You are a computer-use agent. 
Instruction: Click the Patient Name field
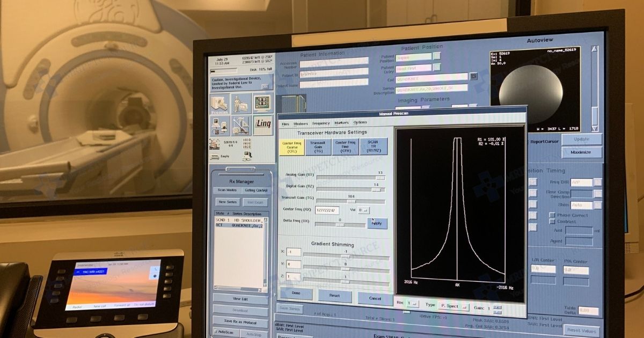point(334,83)
